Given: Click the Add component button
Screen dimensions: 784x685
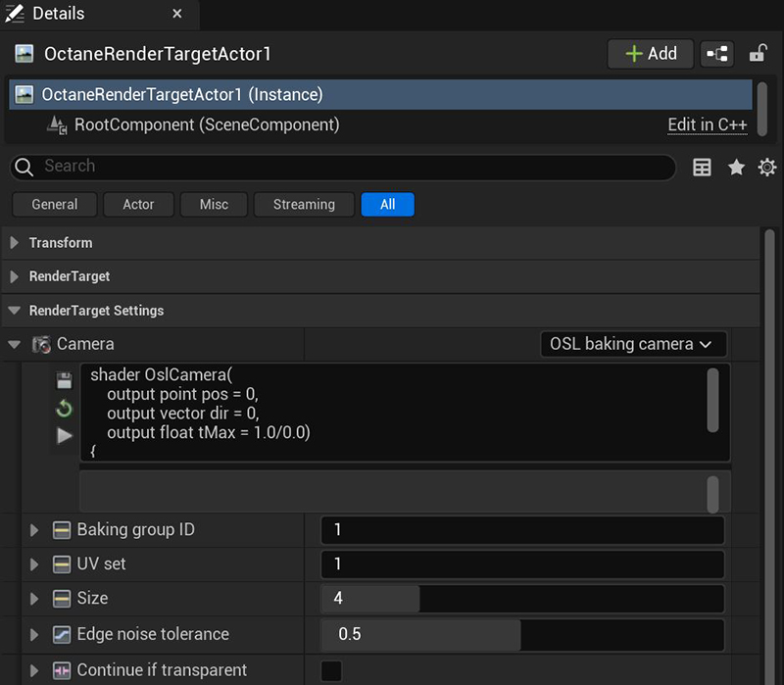Looking at the screenshot, I should pos(651,54).
